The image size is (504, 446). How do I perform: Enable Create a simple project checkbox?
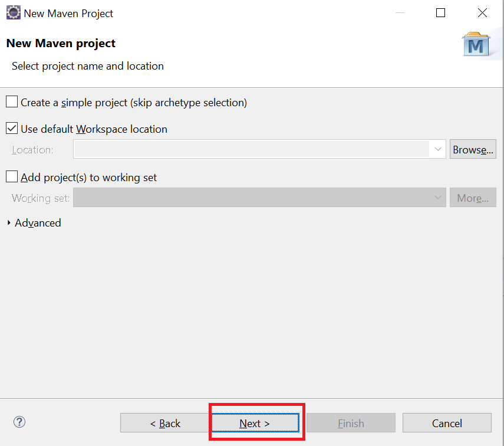(x=12, y=102)
